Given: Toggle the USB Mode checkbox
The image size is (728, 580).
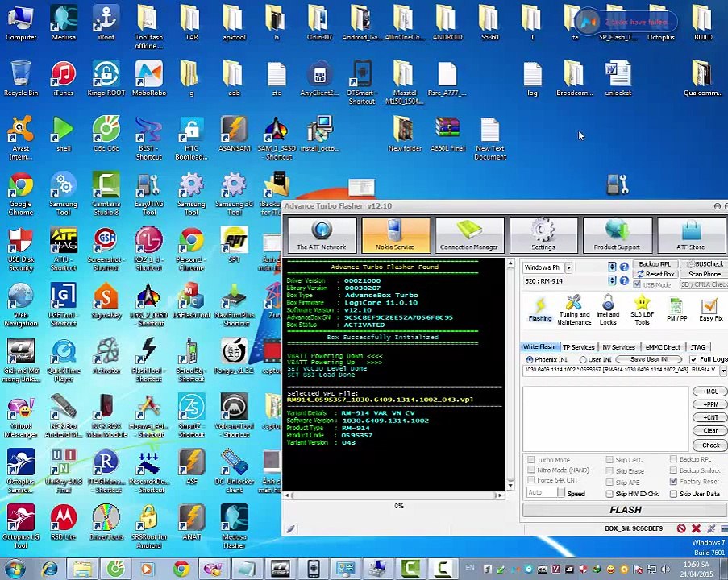Looking at the screenshot, I should pyautogui.click(x=637, y=284).
